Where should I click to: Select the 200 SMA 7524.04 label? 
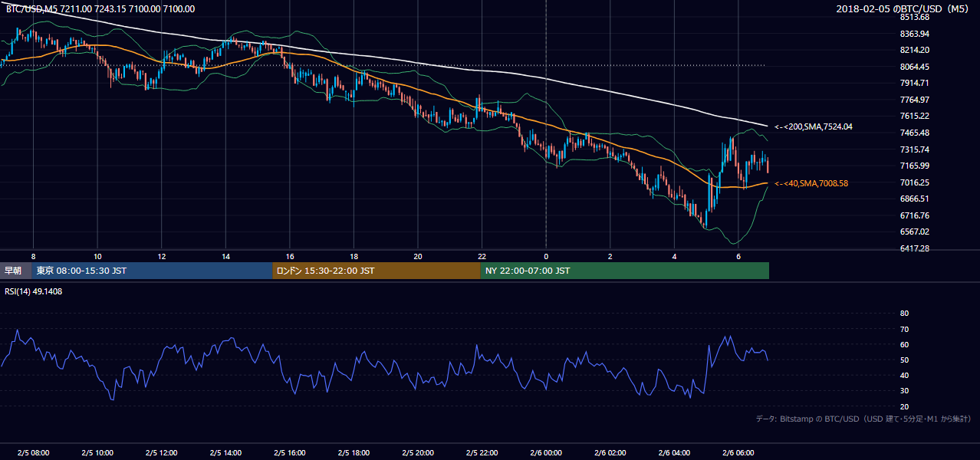click(814, 127)
